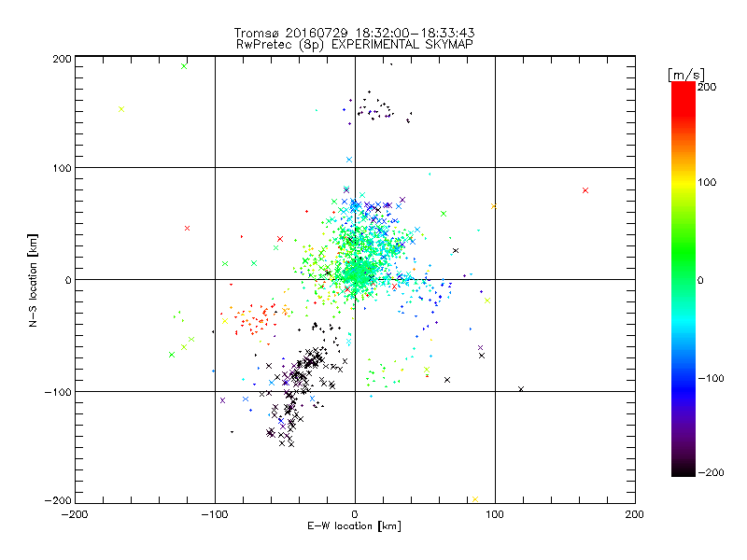Click the 'N-S location [km]' axis label
The width and height of the screenshot is (747, 560).
coord(33,281)
